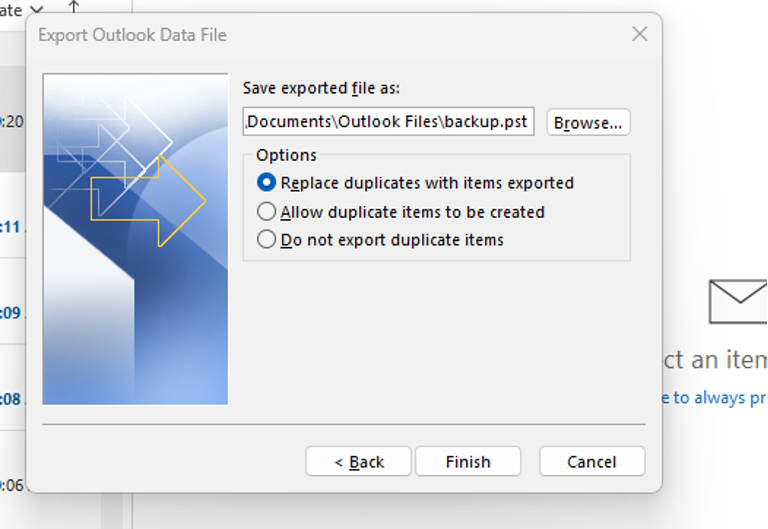The image size is (768, 529).
Task: Close the Export Outlook Data File dialog
Action: pos(640,34)
